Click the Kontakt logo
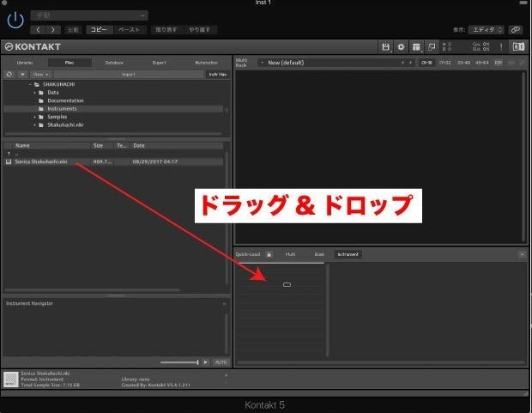 tap(33, 47)
